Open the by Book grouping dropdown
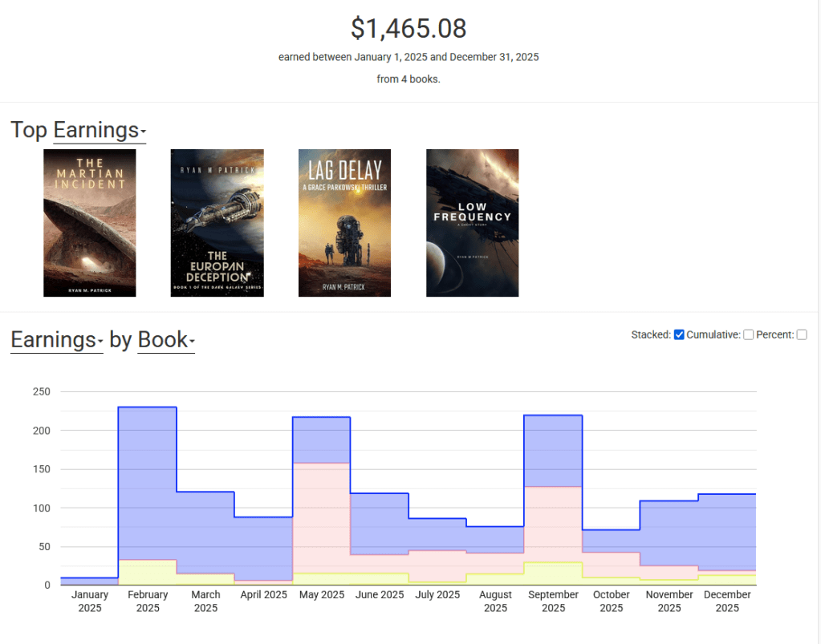This screenshot has width=821, height=644. pyautogui.click(x=166, y=340)
